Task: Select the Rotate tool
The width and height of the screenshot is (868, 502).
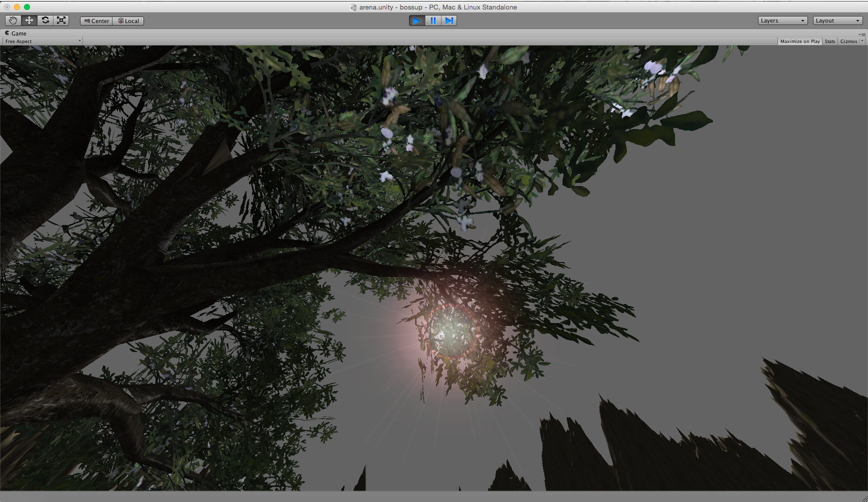Action: [45, 20]
